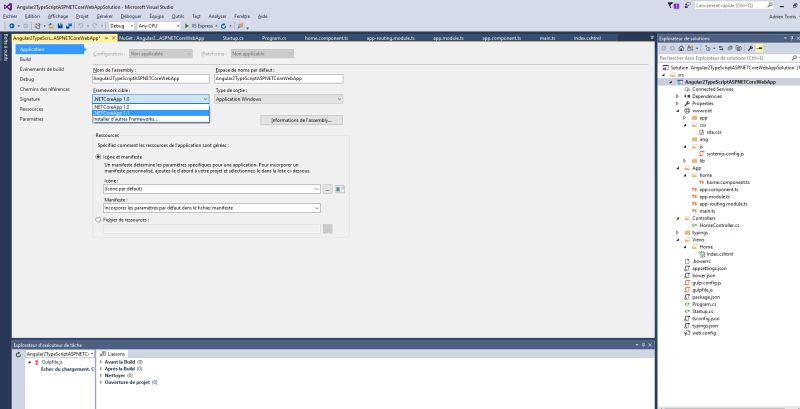Expand the Ouverture de projet bindings
The height and width of the screenshot is (409, 800).
pos(101,381)
